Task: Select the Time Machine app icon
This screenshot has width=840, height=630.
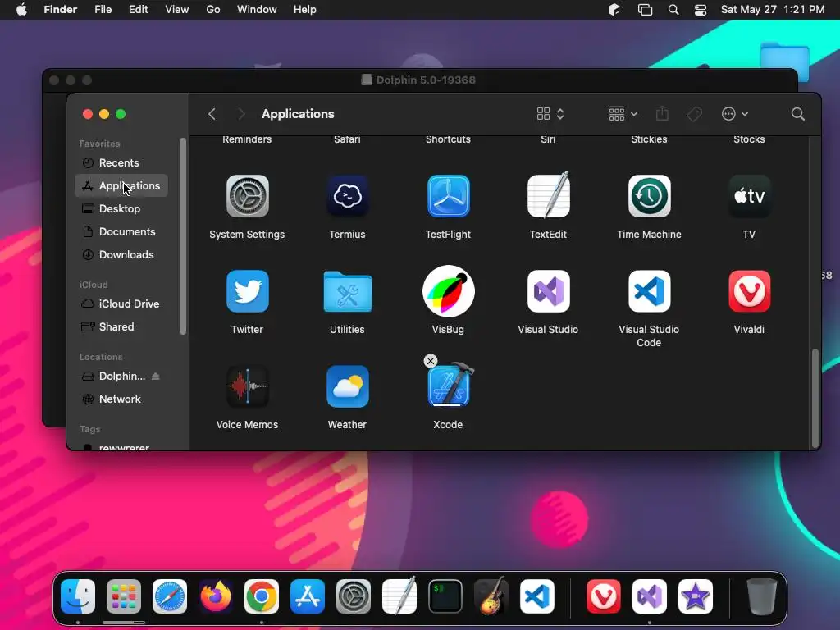Action: click(649, 196)
